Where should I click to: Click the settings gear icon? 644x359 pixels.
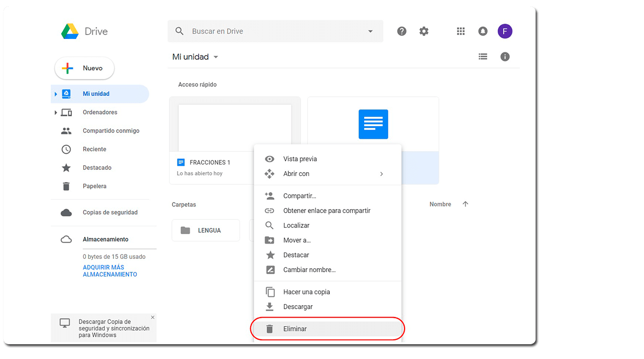pyautogui.click(x=424, y=31)
